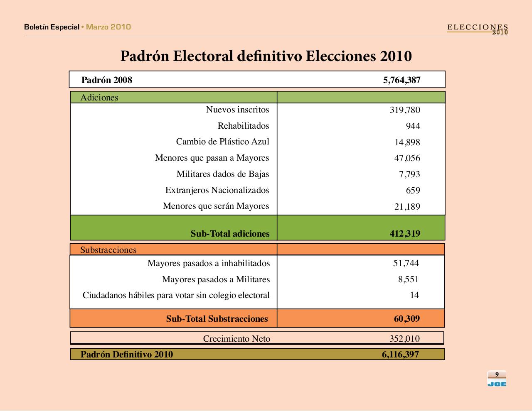Click the green Adiciones section header
The image size is (532, 411).
point(174,98)
